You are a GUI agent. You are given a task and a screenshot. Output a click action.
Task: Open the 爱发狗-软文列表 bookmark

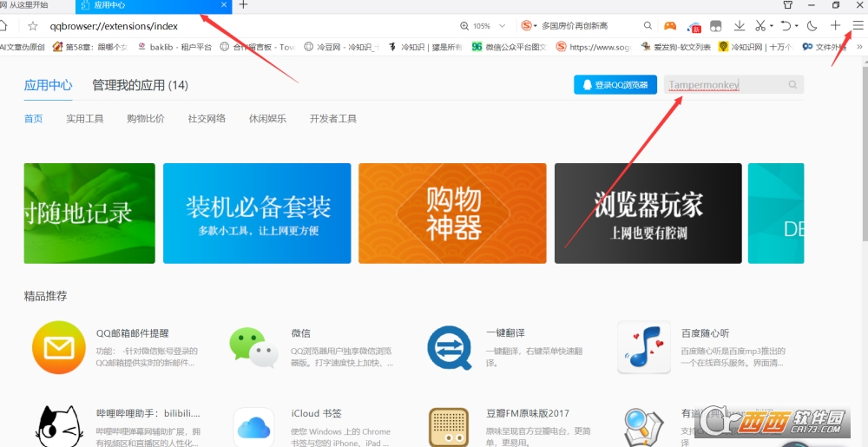(676, 47)
